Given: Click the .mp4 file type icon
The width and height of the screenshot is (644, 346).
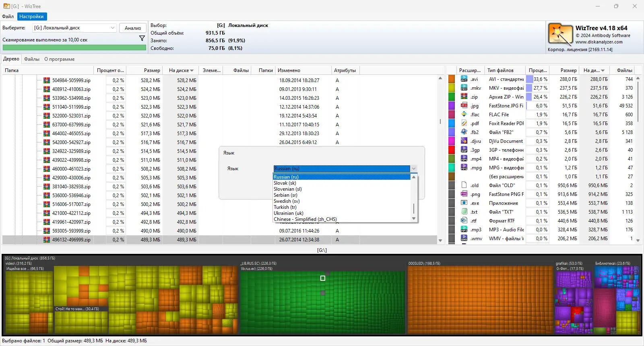Looking at the screenshot, I should (x=464, y=159).
